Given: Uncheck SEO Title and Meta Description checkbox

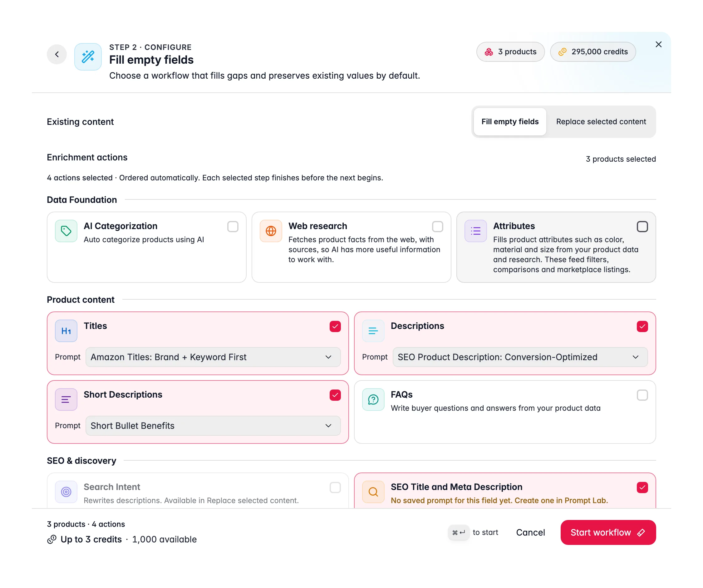Looking at the screenshot, I should click(642, 487).
